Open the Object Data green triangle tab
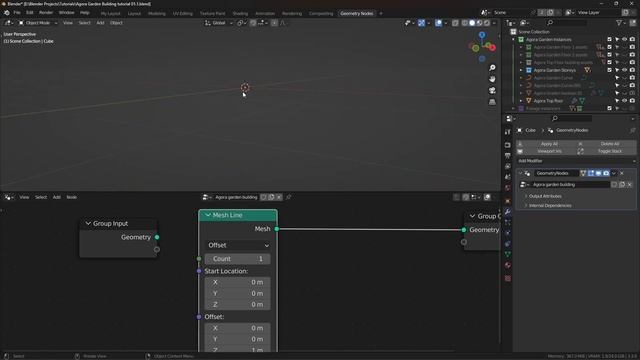Viewport: 640px width, 360px height. [507, 254]
